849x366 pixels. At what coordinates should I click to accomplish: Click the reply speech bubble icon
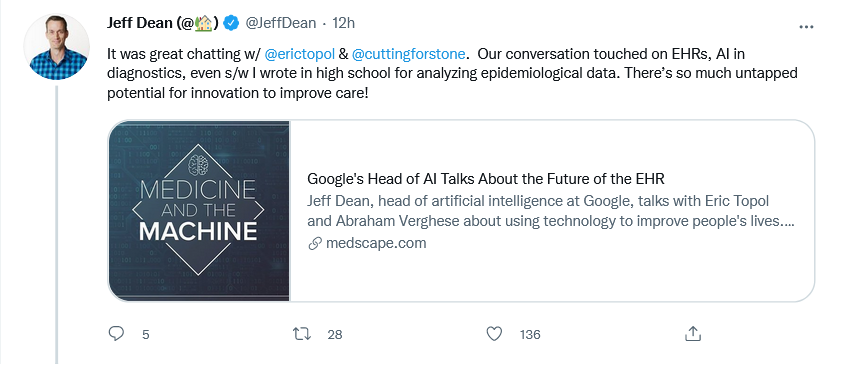(116, 334)
